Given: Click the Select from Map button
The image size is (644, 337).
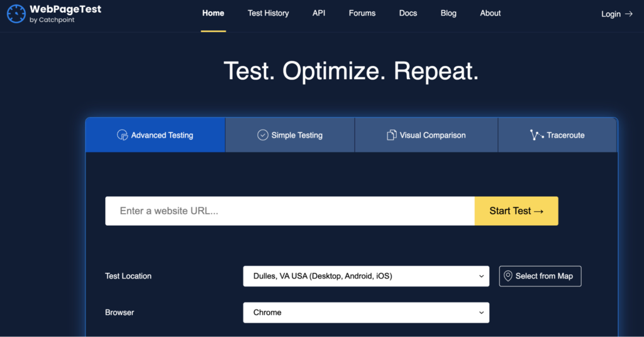Looking at the screenshot, I should (x=540, y=276).
